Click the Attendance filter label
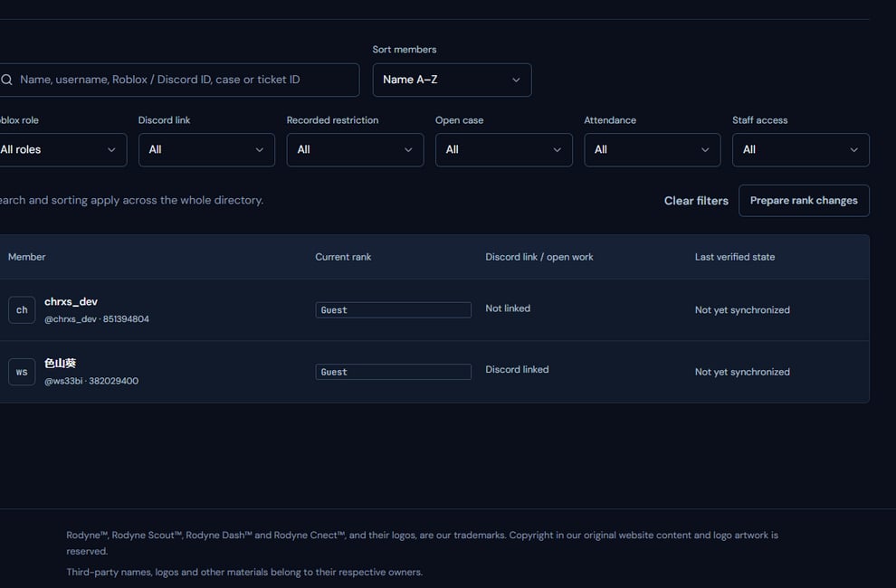The width and height of the screenshot is (896, 588). tap(610, 120)
